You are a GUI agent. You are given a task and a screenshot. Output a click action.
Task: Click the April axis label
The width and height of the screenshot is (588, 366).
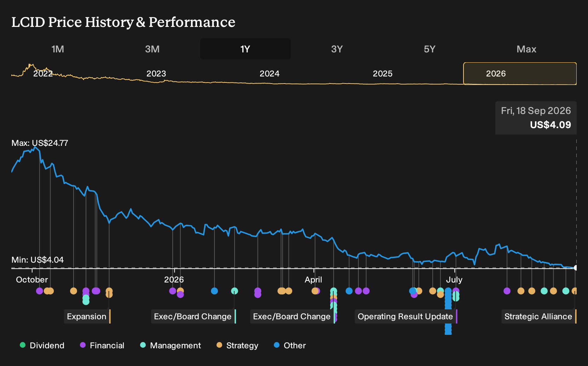313,280
